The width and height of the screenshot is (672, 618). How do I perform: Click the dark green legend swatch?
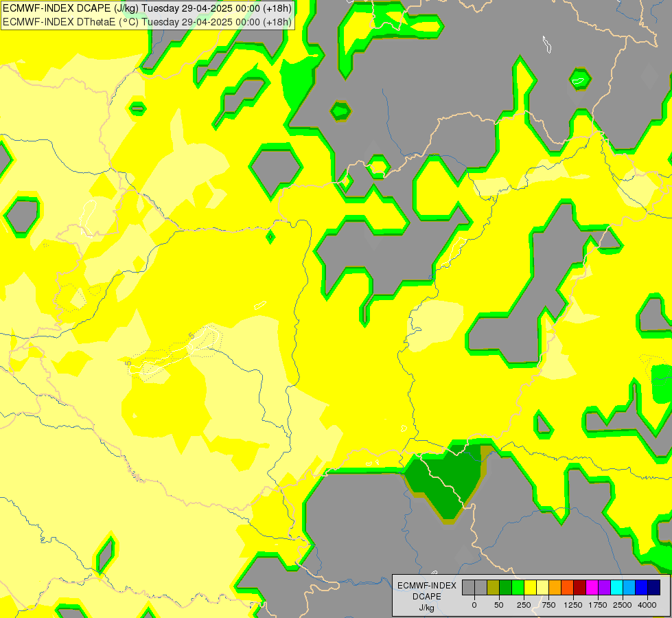tap(506, 587)
